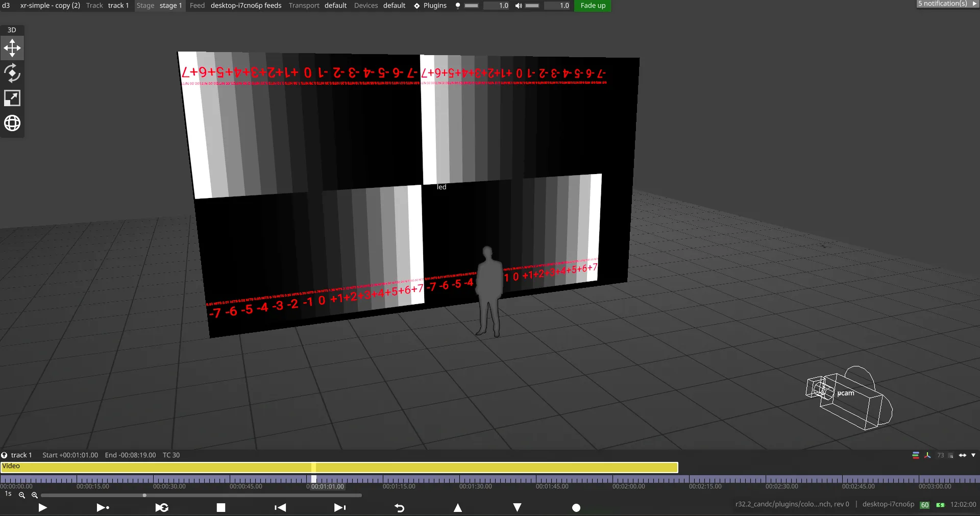Zoom in timeline with magnifier plus
980x516 pixels.
35,495
